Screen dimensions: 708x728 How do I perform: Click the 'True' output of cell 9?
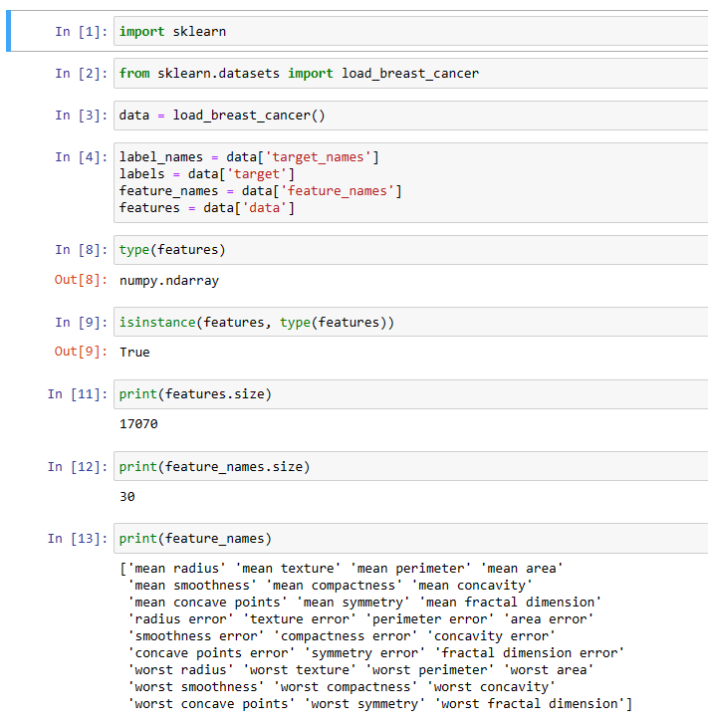click(x=134, y=353)
